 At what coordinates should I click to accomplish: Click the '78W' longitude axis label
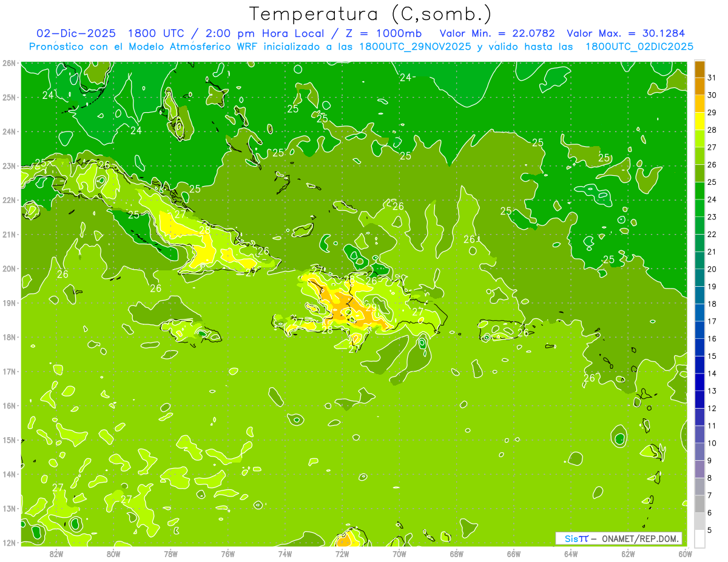(x=170, y=554)
